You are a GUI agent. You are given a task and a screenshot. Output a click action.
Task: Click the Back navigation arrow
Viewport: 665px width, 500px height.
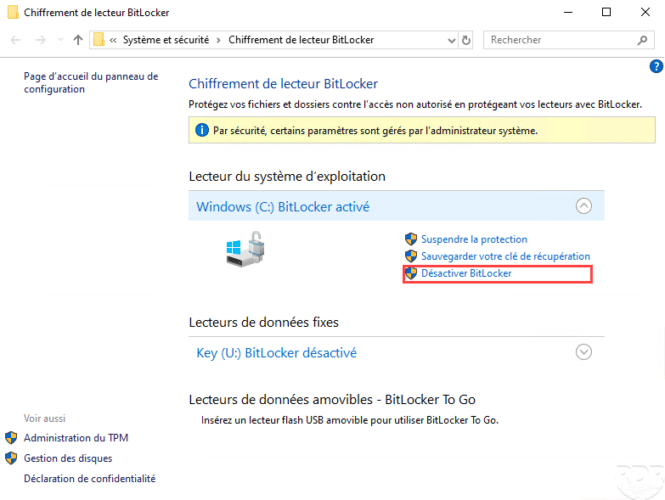pyautogui.click(x=16, y=40)
